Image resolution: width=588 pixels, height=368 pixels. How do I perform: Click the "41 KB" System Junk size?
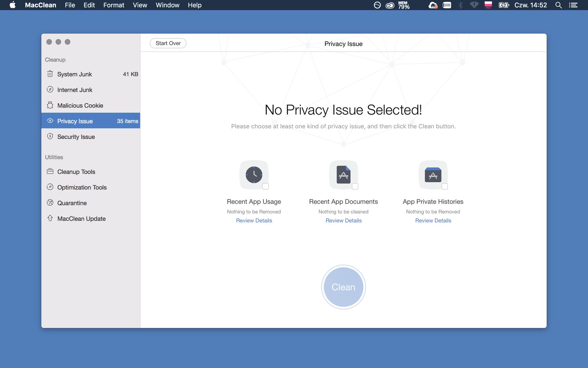tap(131, 74)
